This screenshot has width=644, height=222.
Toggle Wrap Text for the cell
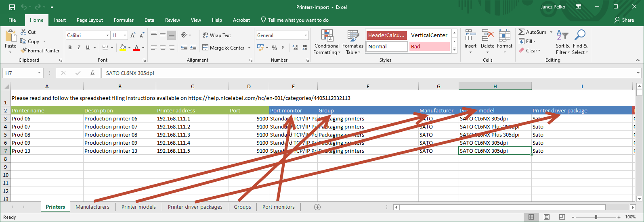[217, 35]
